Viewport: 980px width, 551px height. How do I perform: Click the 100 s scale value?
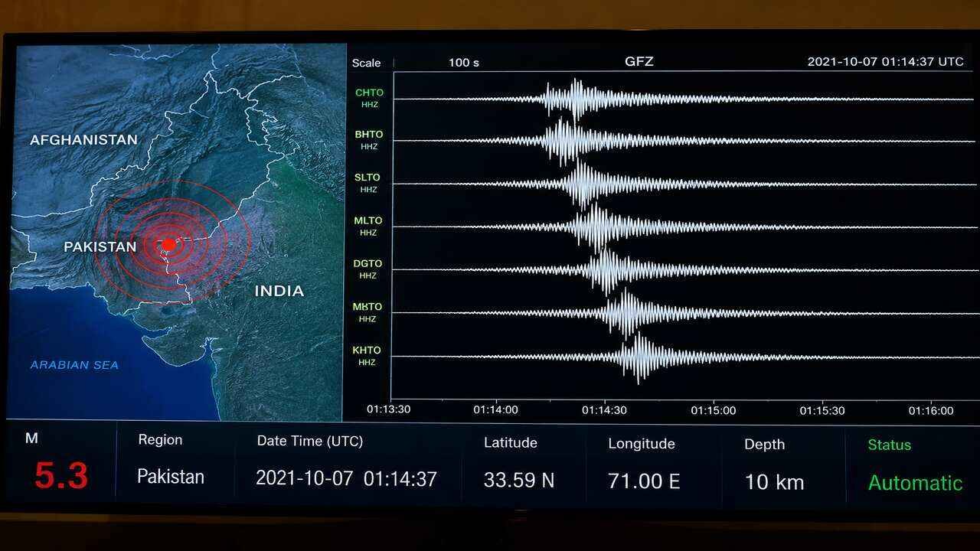[x=464, y=63]
